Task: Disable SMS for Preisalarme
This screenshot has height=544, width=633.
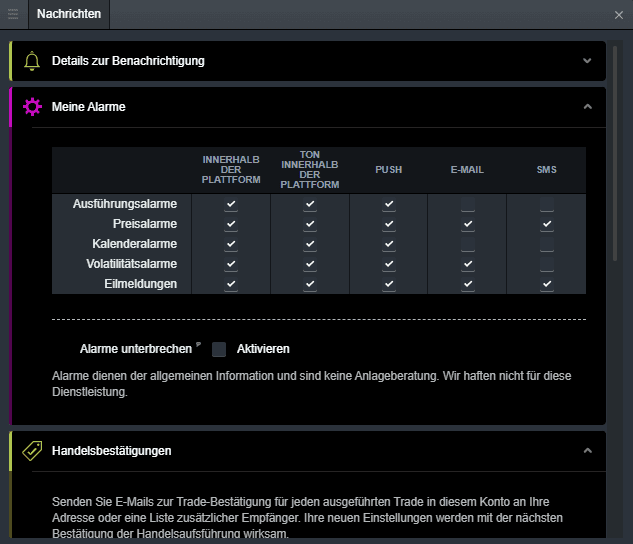Action: (546, 225)
